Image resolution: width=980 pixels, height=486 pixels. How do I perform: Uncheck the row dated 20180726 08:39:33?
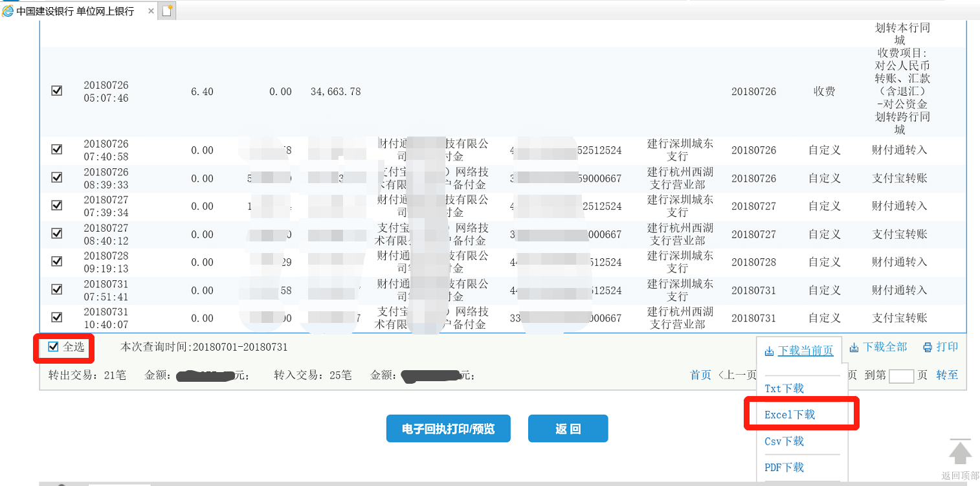pos(57,177)
